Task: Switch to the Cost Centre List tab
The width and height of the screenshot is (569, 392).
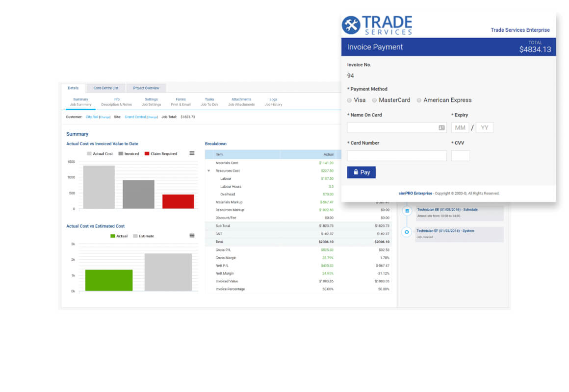Action: (x=105, y=88)
